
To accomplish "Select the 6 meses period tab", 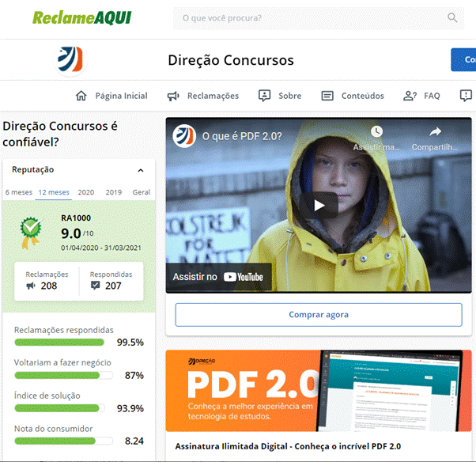I will [x=19, y=192].
